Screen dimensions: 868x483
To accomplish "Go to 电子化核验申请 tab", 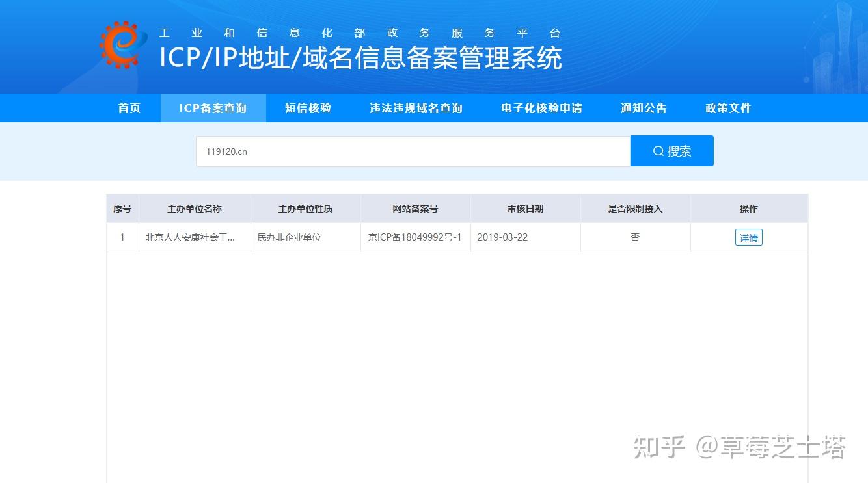I will [x=541, y=108].
